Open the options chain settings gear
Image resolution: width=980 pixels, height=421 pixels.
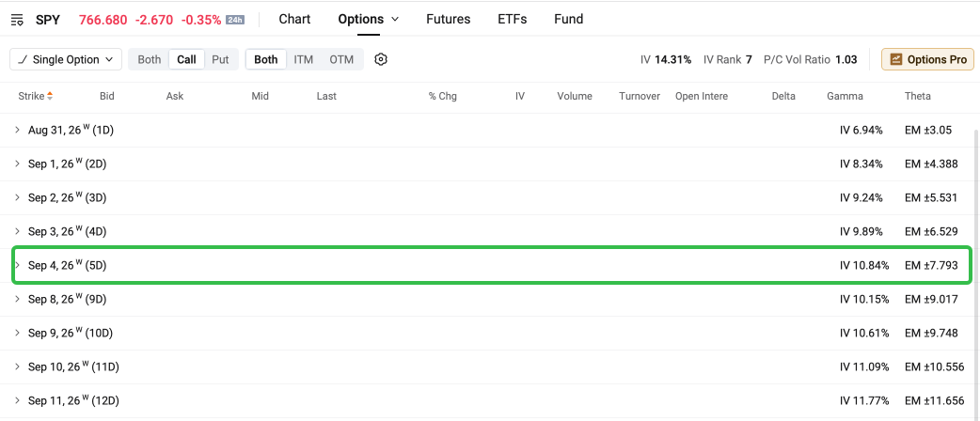(x=381, y=59)
